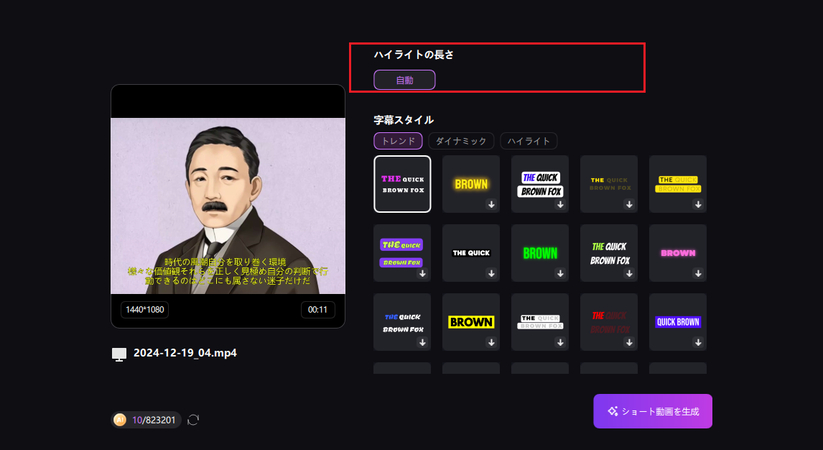823x450 pixels.
Task: Choose the blue-and-white THE QUICK BROWN FOX style
Action: click(x=402, y=322)
